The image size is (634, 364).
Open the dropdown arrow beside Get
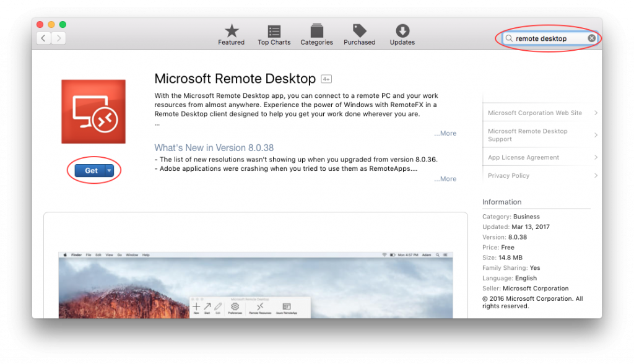(x=109, y=171)
